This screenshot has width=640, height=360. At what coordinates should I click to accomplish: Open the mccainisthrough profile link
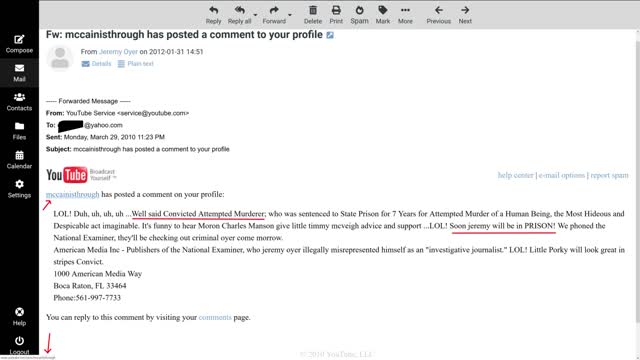point(73,194)
